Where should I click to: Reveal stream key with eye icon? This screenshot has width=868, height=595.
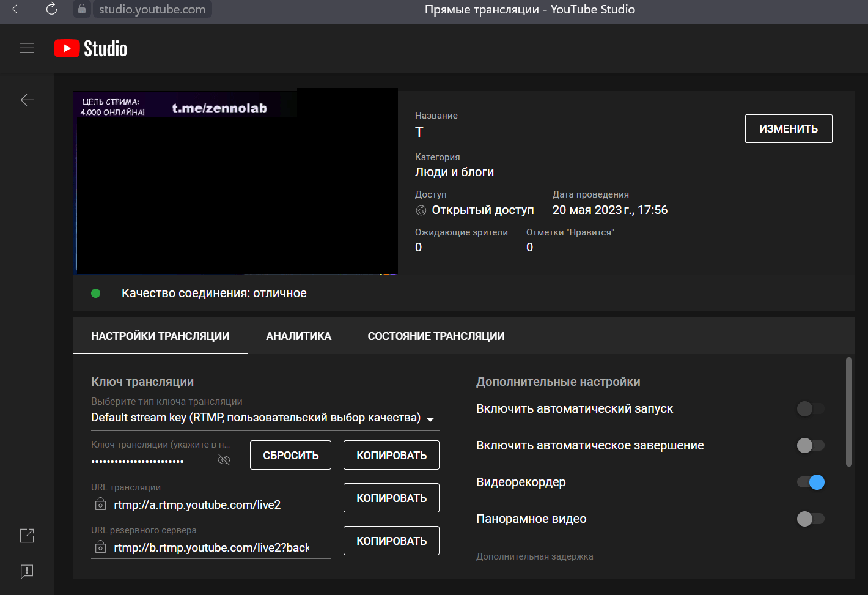tap(224, 460)
